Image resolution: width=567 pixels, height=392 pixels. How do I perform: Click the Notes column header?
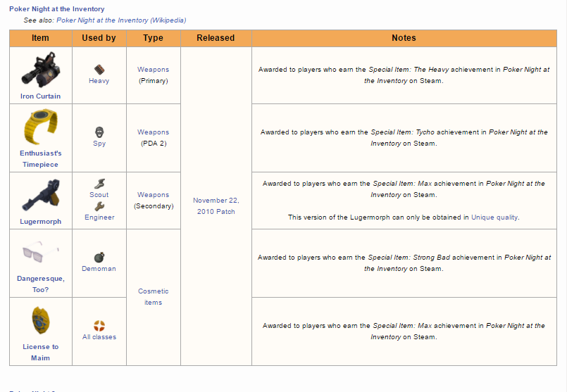click(x=404, y=38)
